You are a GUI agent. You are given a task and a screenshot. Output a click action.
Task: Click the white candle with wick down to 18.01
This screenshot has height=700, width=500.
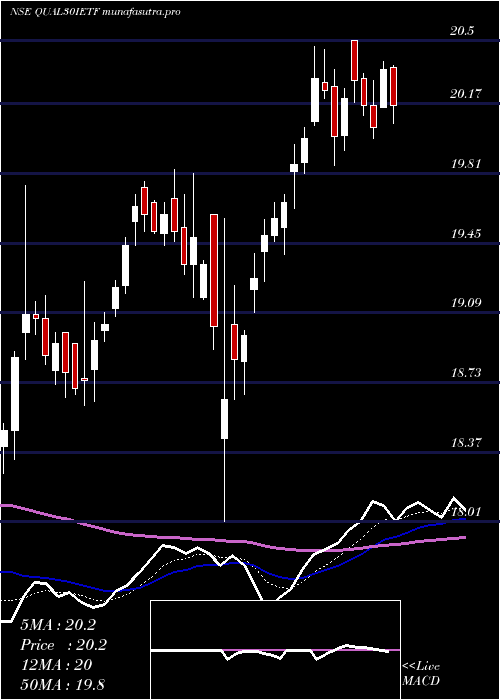(x=224, y=419)
